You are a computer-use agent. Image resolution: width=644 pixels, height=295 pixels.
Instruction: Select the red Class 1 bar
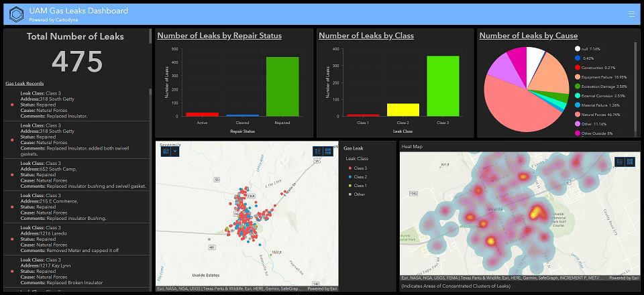363,115
